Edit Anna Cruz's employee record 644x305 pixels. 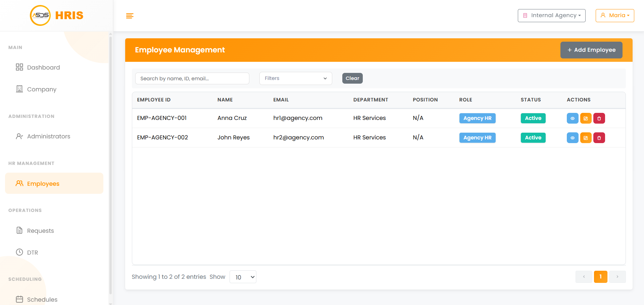click(586, 118)
